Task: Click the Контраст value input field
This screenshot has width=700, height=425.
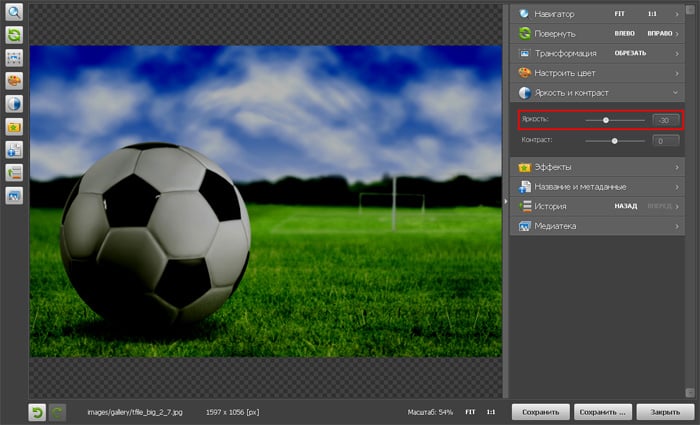Action: [665, 141]
